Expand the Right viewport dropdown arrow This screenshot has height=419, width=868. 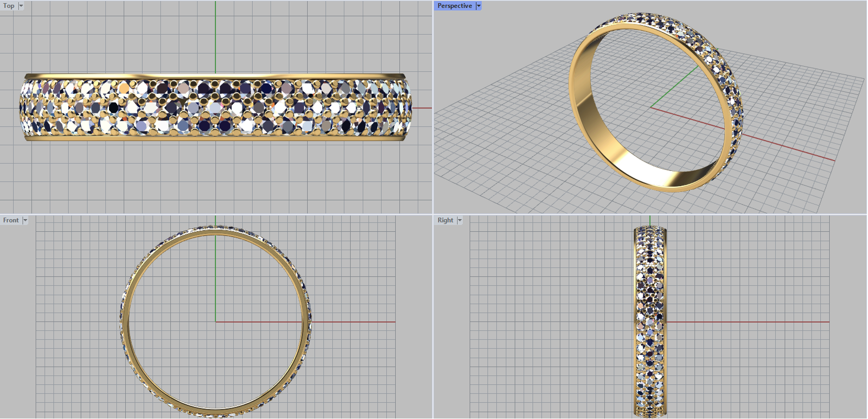(459, 220)
